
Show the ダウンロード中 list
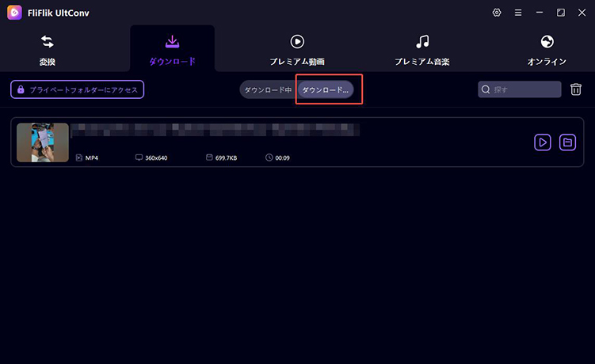[x=268, y=90]
